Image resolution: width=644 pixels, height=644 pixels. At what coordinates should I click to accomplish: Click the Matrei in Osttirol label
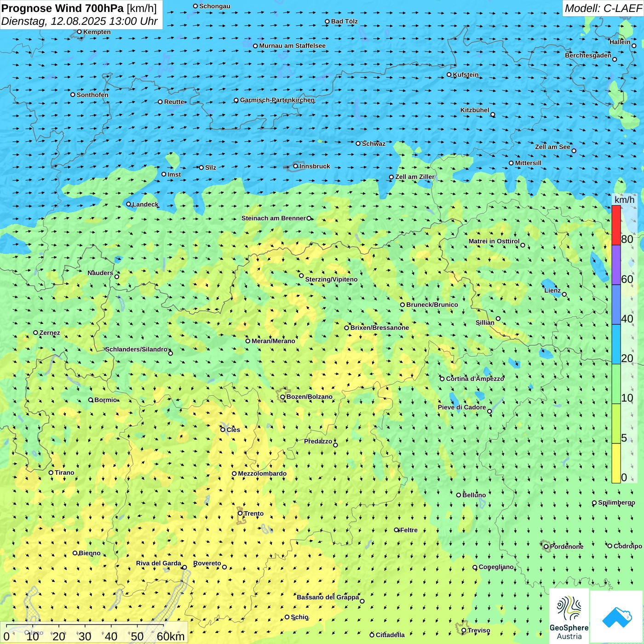pyautogui.click(x=494, y=241)
